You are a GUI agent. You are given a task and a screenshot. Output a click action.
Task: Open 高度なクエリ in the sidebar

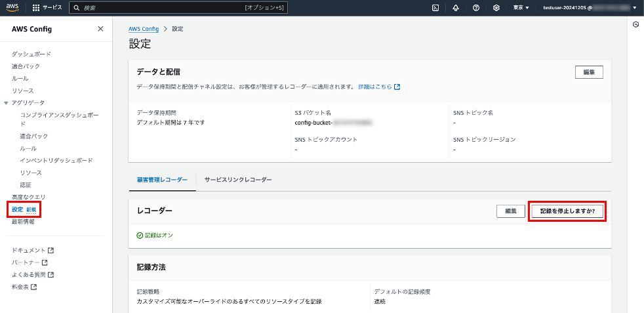28,197
